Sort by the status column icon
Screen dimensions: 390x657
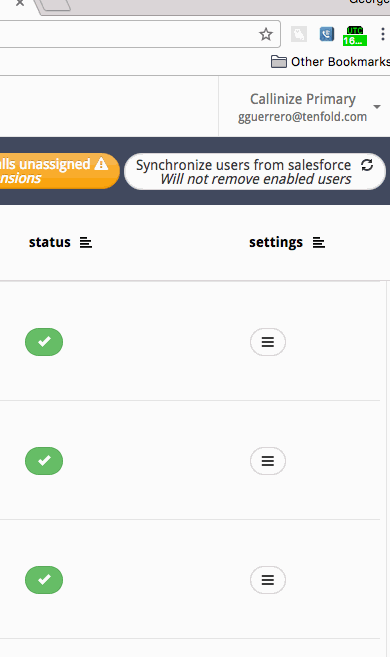tap(86, 243)
